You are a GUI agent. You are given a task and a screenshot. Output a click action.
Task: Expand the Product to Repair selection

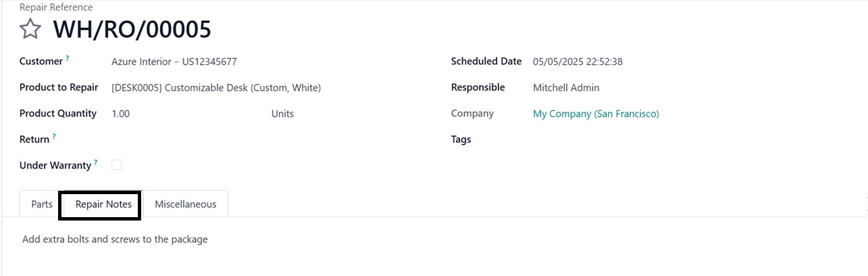pos(216,88)
